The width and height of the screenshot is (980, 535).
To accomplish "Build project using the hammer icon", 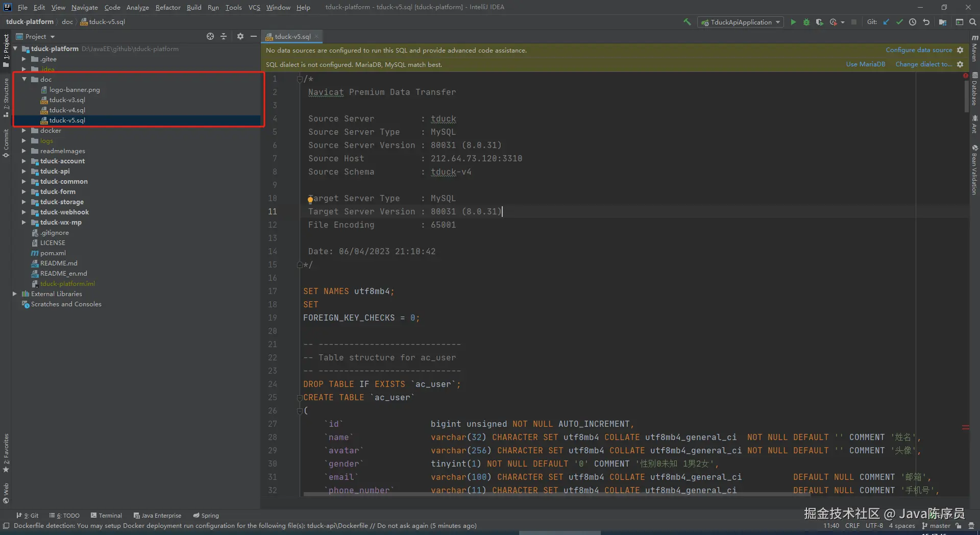I will pos(687,22).
